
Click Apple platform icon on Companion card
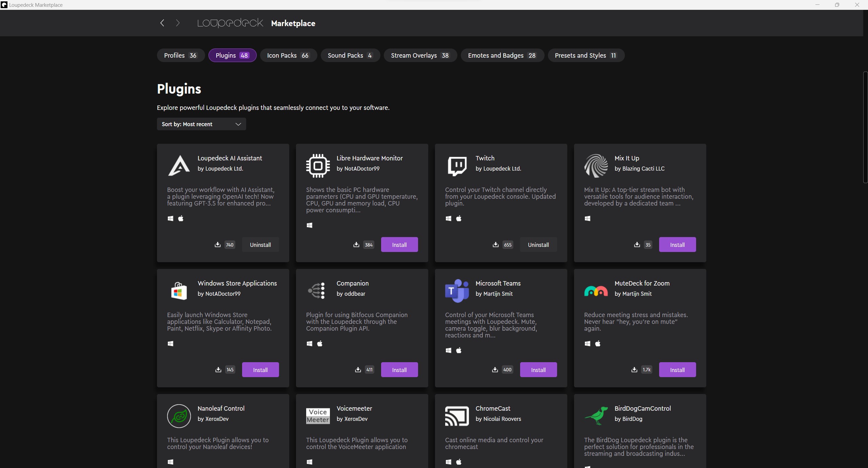[x=320, y=344]
